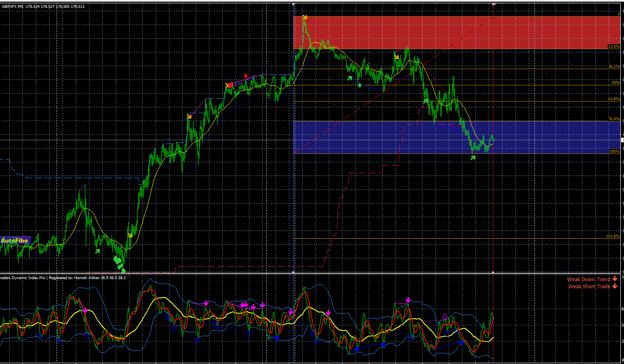Select the red Fibonacci zone rectangle
The image size is (624, 364).
point(457,33)
